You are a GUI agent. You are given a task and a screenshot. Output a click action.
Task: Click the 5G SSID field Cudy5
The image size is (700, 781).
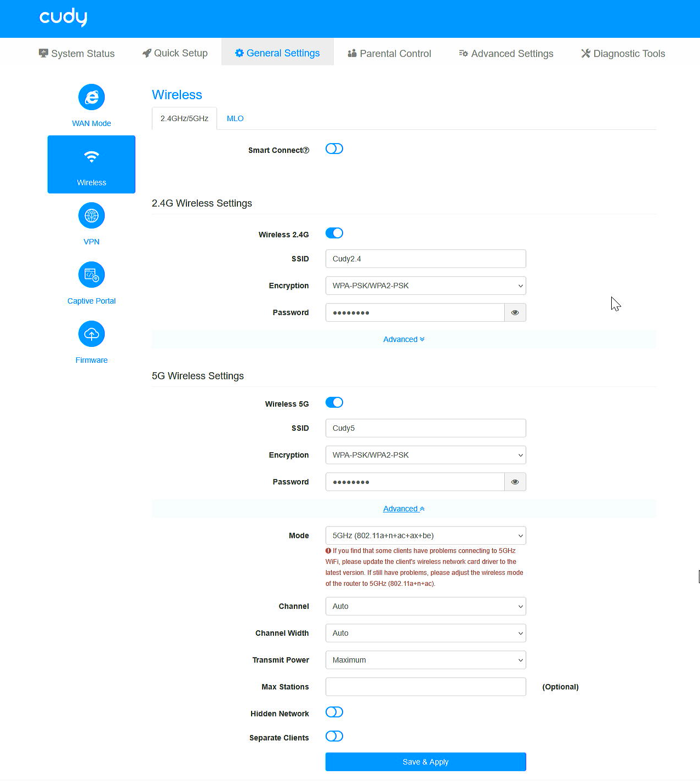point(426,429)
